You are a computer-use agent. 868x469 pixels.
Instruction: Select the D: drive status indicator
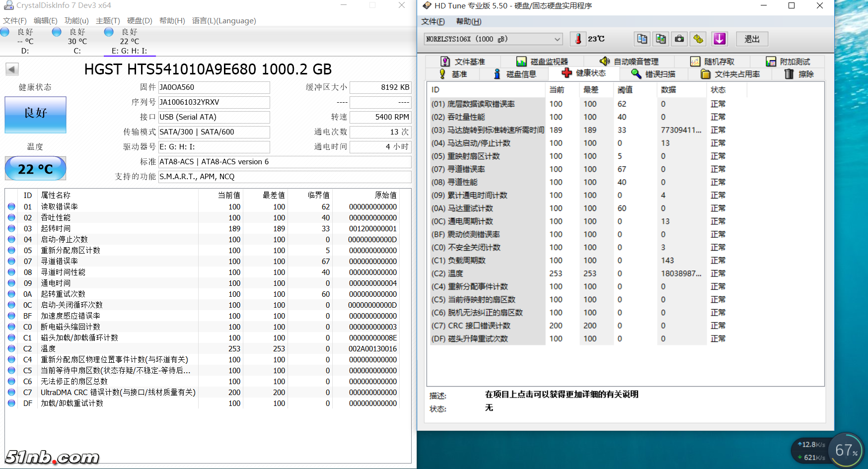[25, 41]
